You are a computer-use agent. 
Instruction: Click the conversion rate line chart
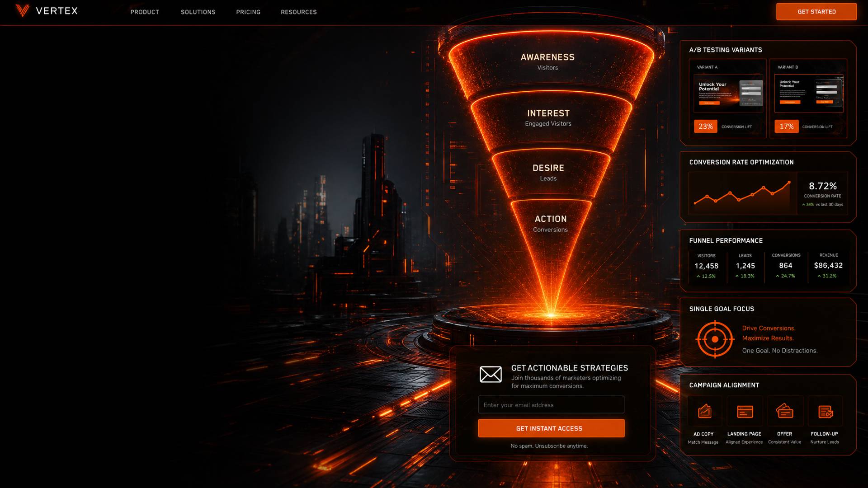742,193
